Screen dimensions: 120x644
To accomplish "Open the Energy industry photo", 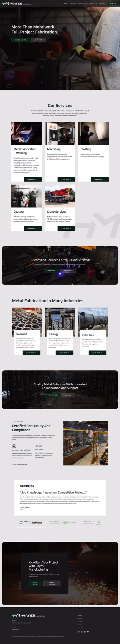I will pos(60,319).
